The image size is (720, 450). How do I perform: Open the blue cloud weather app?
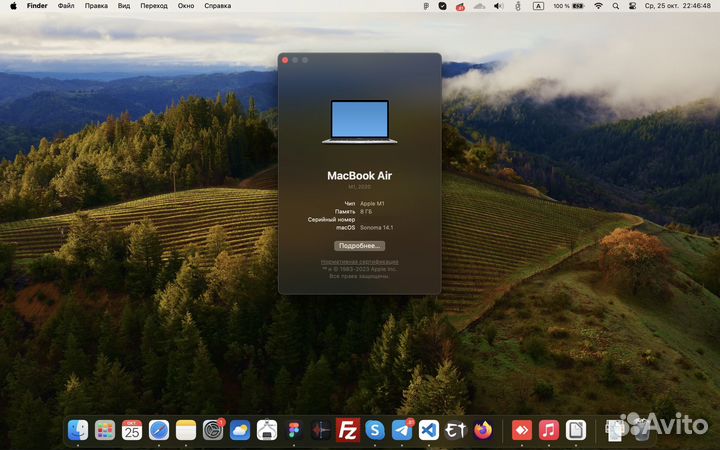click(x=240, y=430)
